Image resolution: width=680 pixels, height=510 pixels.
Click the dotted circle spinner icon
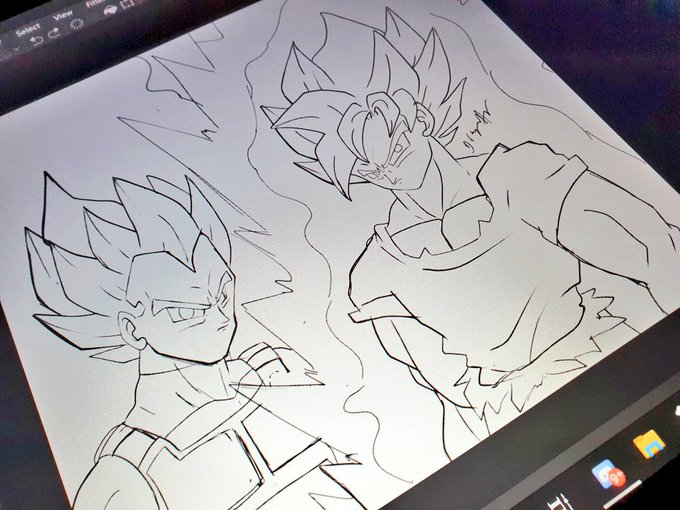tap(77, 24)
